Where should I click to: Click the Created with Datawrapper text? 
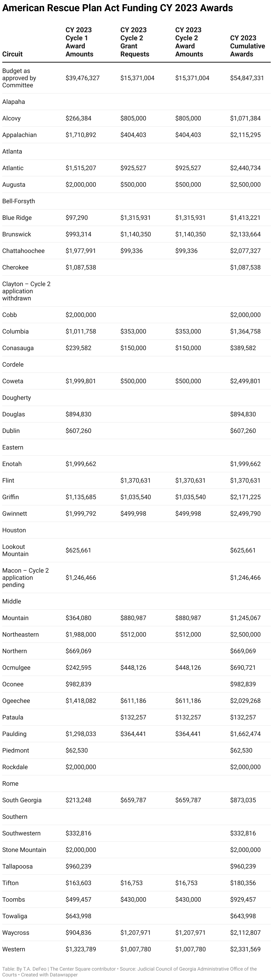(49, 975)
